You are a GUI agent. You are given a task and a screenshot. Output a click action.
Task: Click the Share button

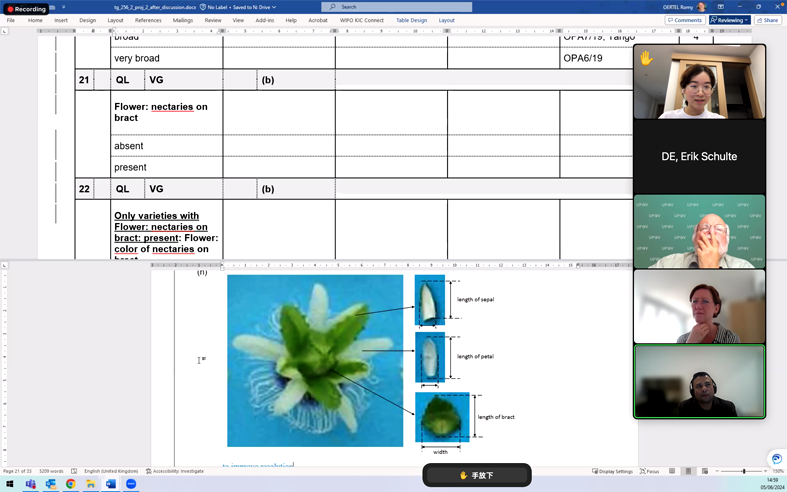(767, 20)
